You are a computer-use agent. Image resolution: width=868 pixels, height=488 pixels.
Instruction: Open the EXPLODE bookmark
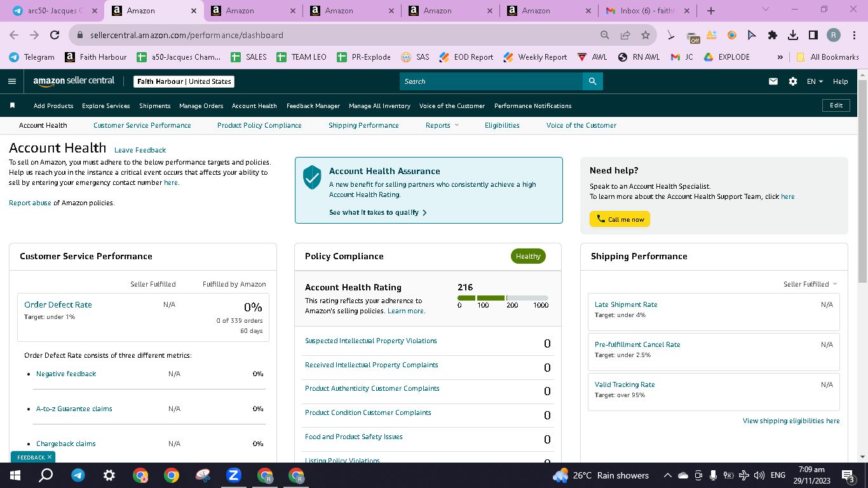coord(727,57)
